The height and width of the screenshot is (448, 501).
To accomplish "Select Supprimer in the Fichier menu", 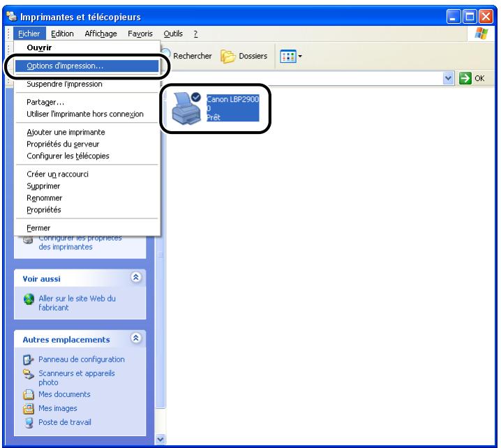I will coord(87,186).
